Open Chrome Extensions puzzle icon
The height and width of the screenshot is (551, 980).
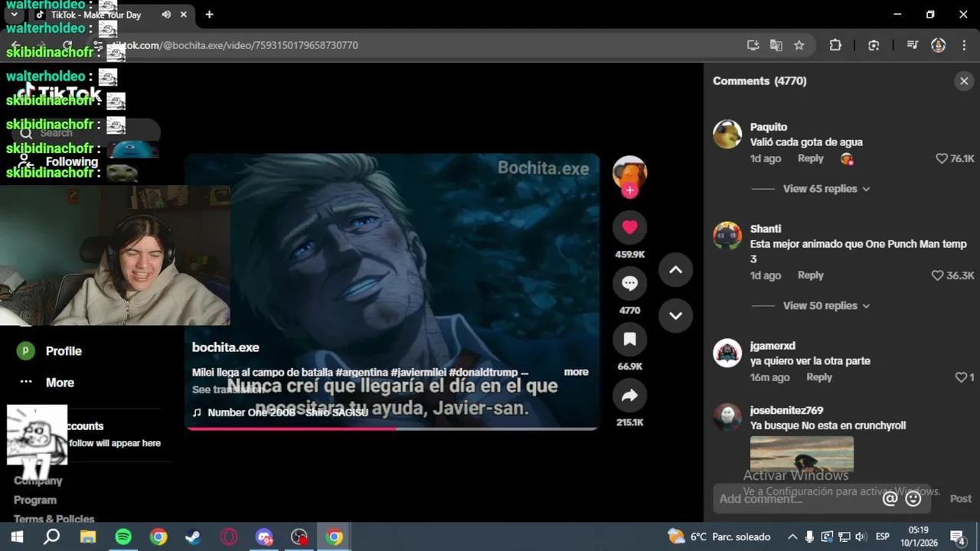click(835, 45)
